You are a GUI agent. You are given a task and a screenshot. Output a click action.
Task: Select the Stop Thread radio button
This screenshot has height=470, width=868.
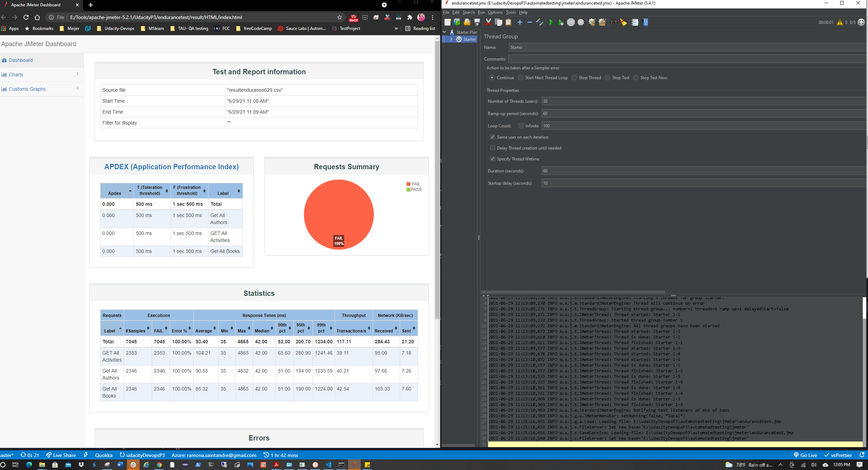(x=574, y=77)
